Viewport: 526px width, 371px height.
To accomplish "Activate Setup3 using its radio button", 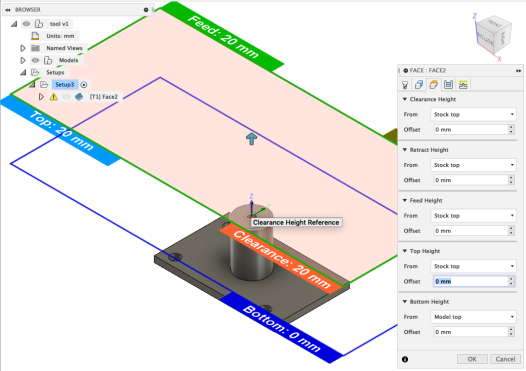I will click(84, 85).
